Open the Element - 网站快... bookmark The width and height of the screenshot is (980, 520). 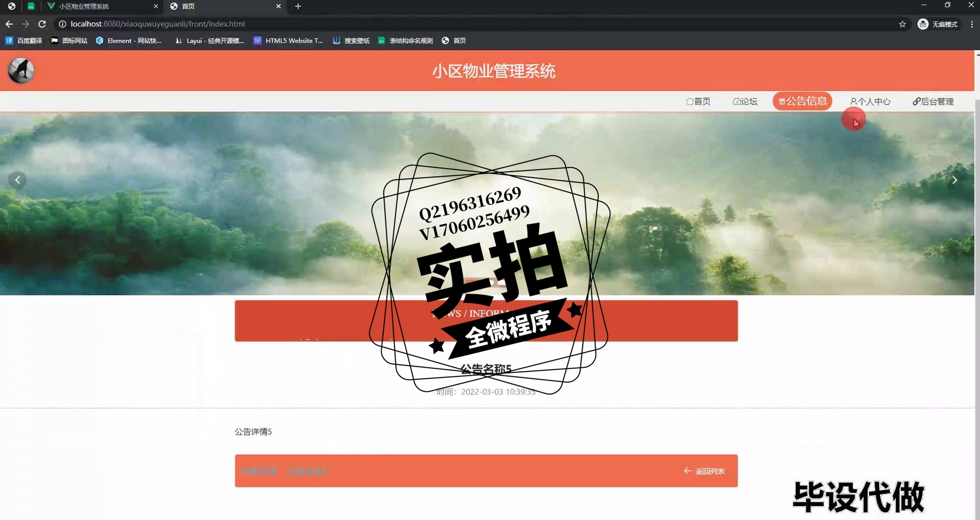coord(129,40)
